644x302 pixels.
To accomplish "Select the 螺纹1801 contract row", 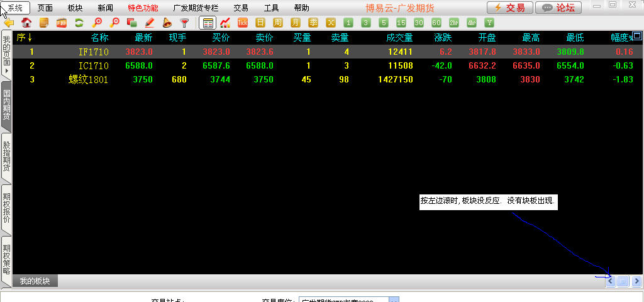I will click(x=89, y=79).
